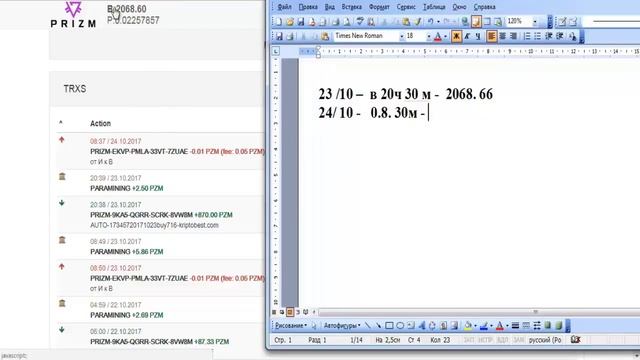
Task: Click the +870.00 PZM transaction sender address
Action: click(141, 215)
